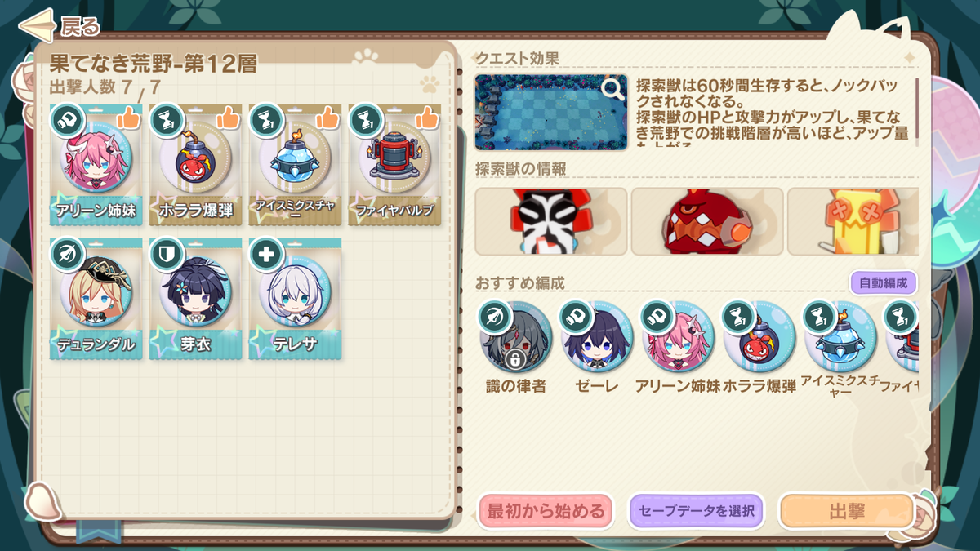Tap the アイスミクスチャー unit card

[x=296, y=165]
